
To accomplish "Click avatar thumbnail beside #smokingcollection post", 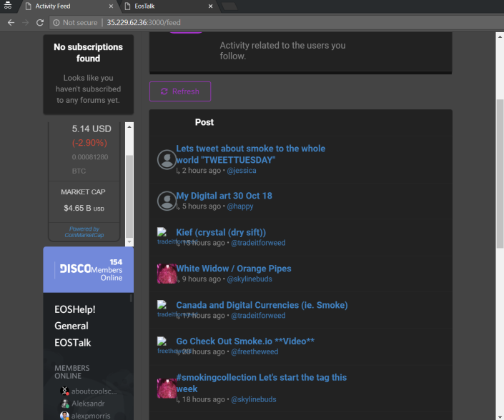I will pyautogui.click(x=167, y=388).
